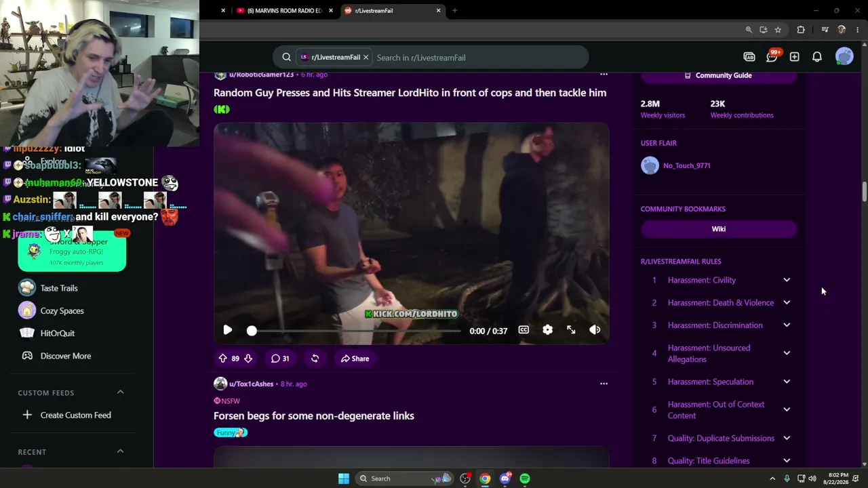Viewport: 868px width, 488px height.
Task: Open the Reddit notifications bell
Action: click(x=817, y=57)
